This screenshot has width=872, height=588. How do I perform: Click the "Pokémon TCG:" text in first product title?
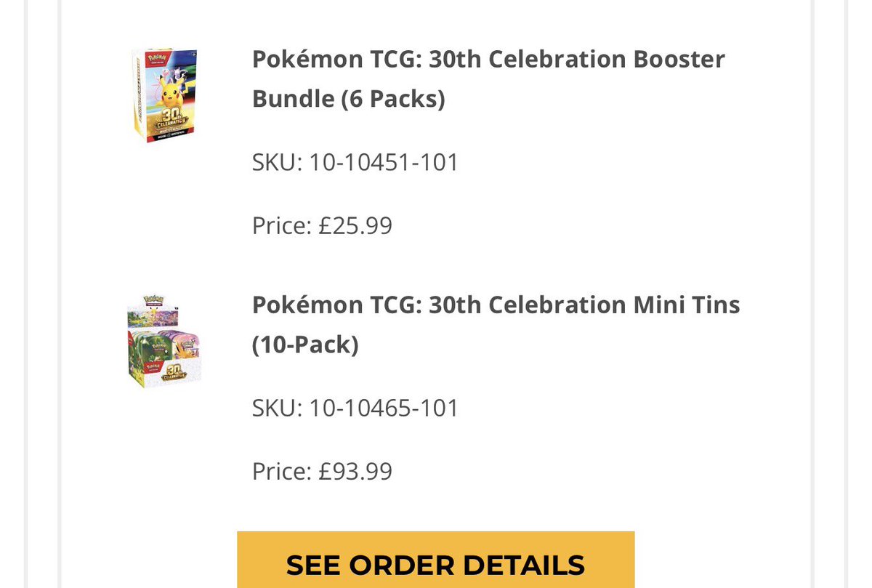(337, 59)
